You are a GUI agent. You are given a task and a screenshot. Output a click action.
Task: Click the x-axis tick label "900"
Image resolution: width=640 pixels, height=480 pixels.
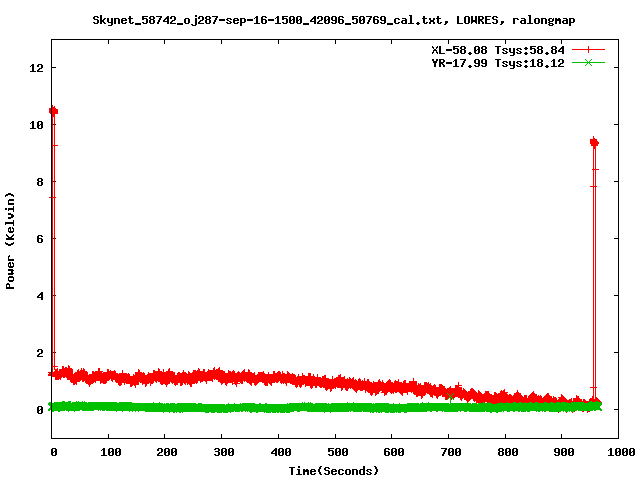[564, 452]
